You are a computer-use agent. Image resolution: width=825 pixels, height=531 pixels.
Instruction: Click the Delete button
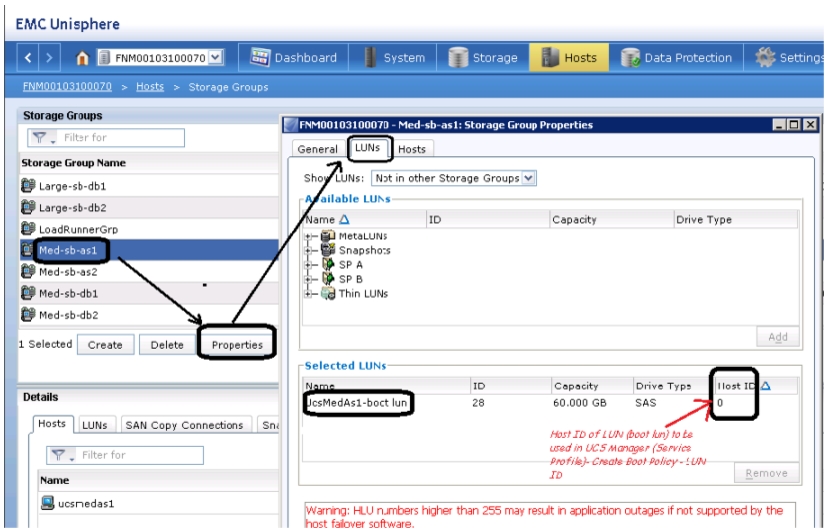[167, 345]
